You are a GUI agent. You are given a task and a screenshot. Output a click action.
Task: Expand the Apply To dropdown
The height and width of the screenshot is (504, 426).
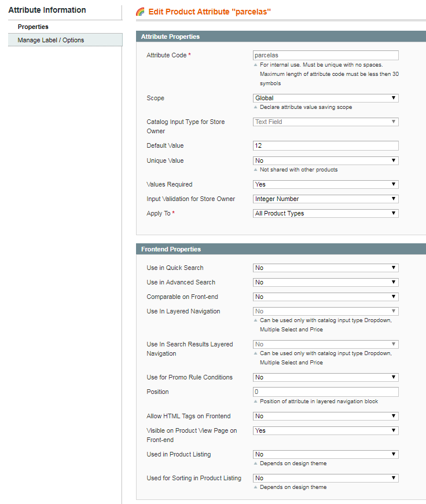coord(326,213)
